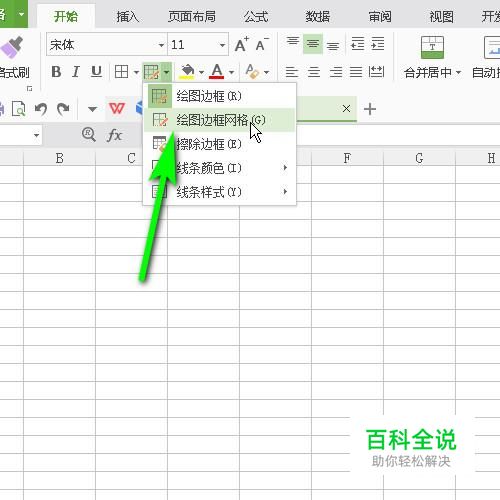Switch to the 插入 tab

click(x=127, y=16)
